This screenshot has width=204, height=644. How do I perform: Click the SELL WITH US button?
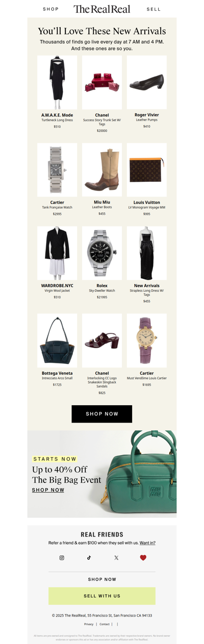coord(102,596)
